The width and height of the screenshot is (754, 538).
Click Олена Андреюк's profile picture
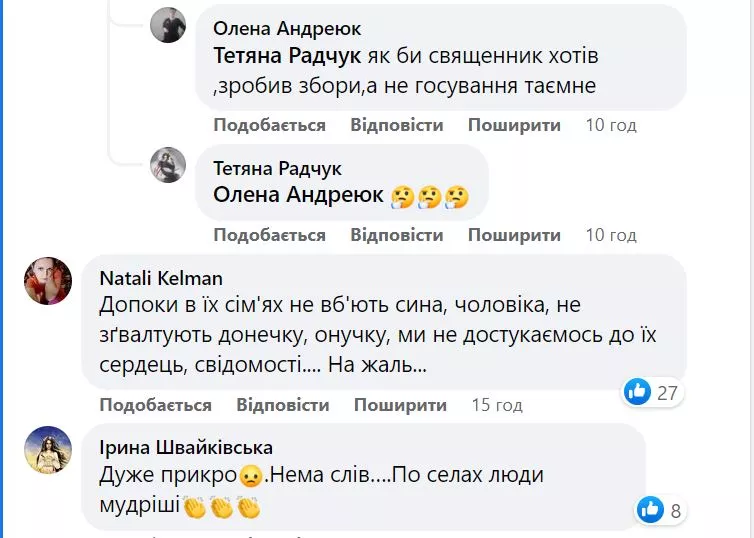point(168,25)
